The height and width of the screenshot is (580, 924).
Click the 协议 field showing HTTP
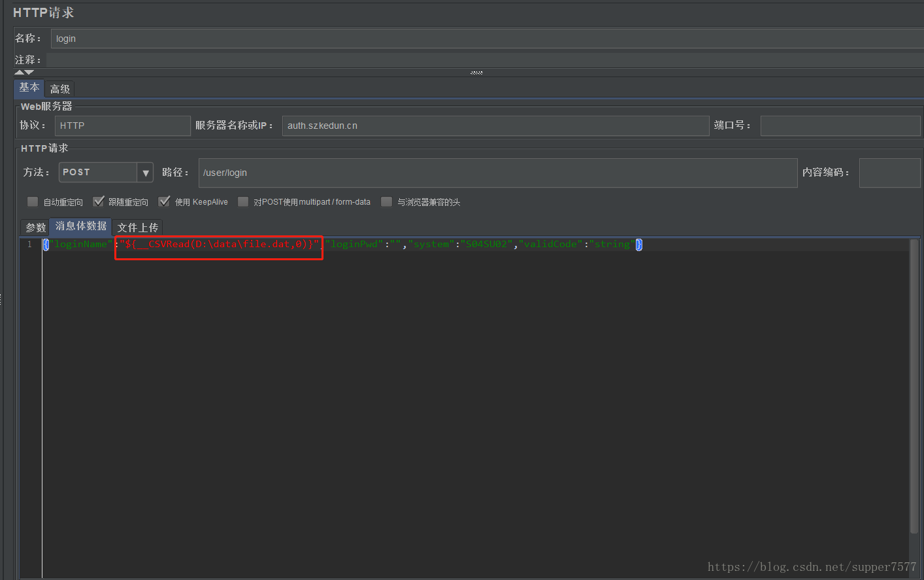click(x=123, y=126)
